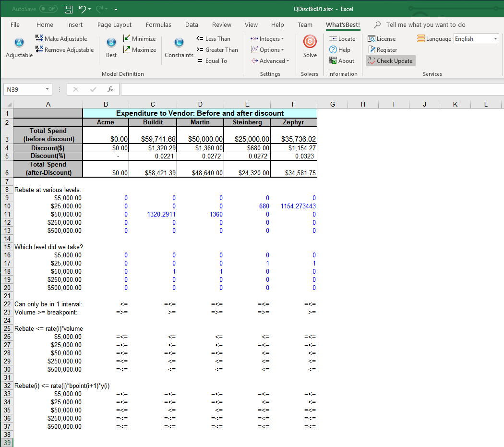
Task: Switch to the Data tab
Action: (x=192, y=25)
